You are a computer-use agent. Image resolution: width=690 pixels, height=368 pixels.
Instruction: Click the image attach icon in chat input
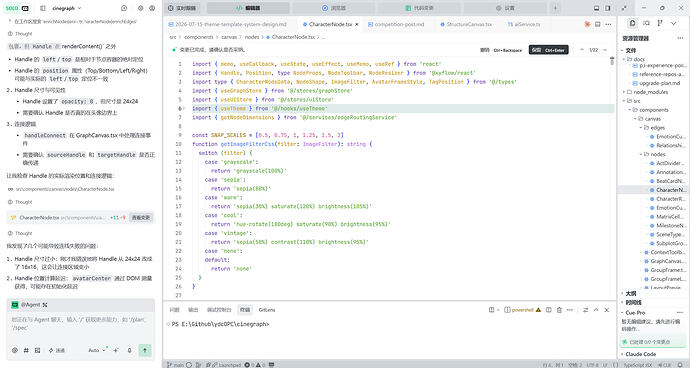coord(37,350)
